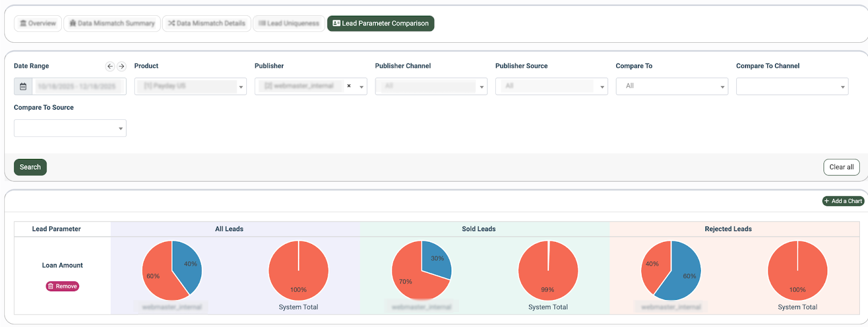Screen dimensions: 868x327
Task: Click the plus icon on Add a Chart
Action: pyautogui.click(x=827, y=201)
